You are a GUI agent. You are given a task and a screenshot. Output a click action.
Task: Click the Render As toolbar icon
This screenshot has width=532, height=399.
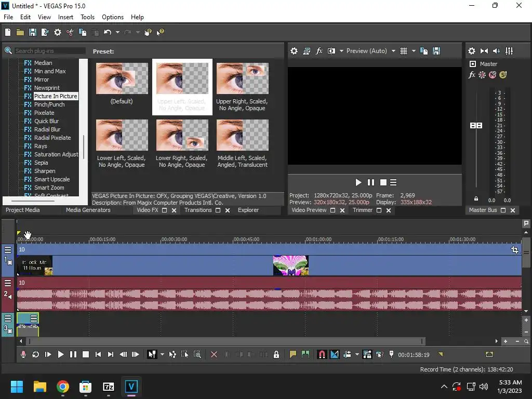coord(45,32)
